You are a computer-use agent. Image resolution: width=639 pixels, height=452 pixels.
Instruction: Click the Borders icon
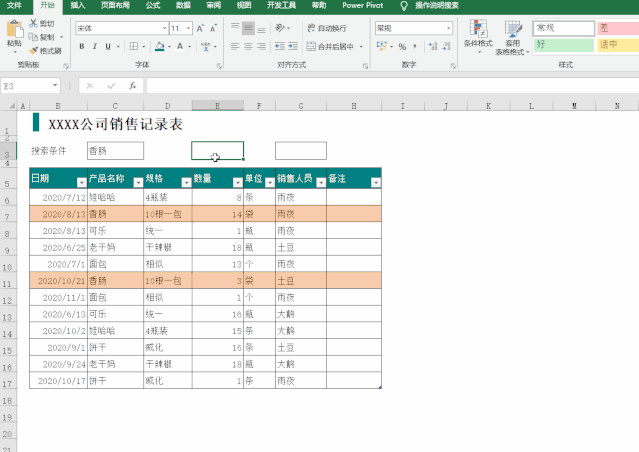pyautogui.click(x=134, y=46)
